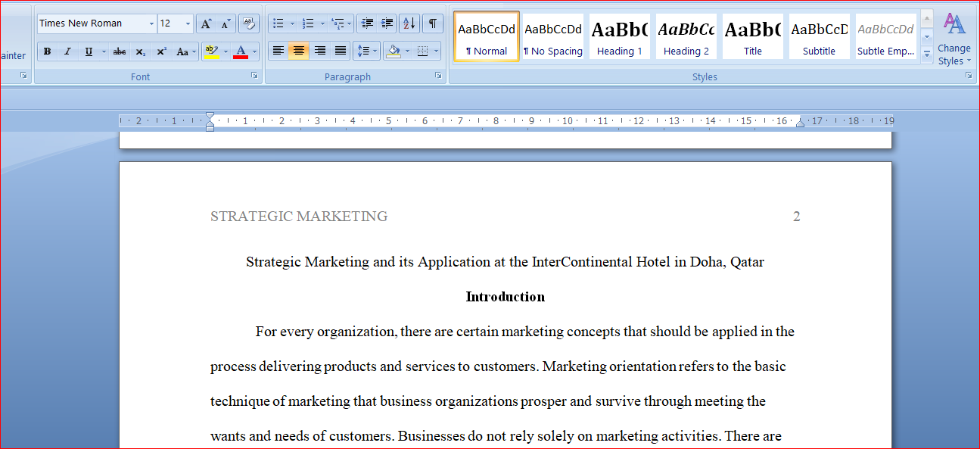Apply the Heading 2 style
This screenshot has height=449, width=980.
[686, 36]
